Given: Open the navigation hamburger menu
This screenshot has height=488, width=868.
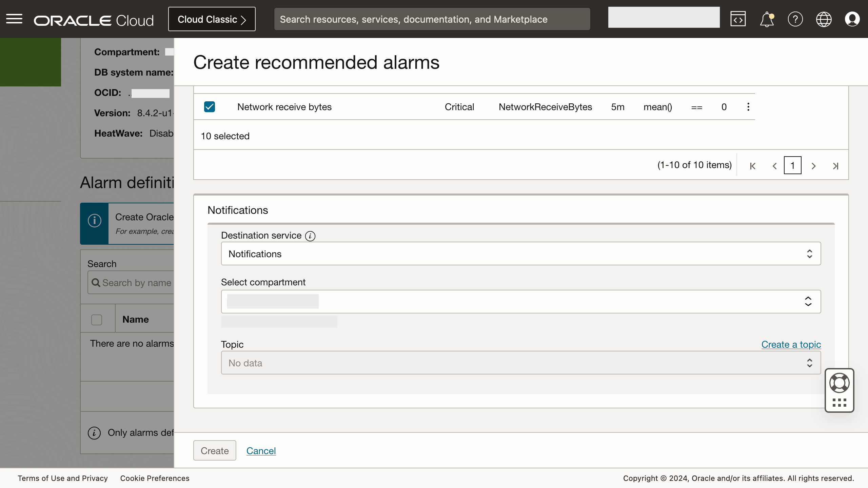Looking at the screenshot, I should 14,19.
